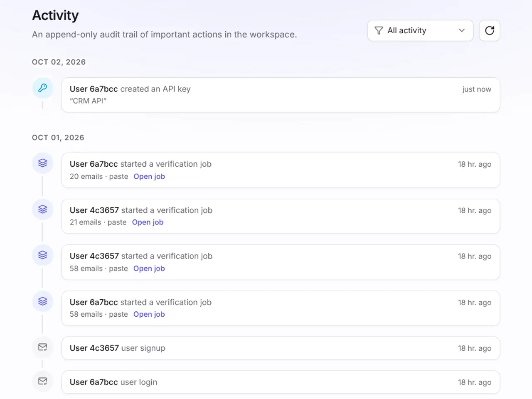Viewport: 532px width, 399px height.
Task: Click "18 hr. ago" on the user signup row
Action: tap(475, 348)
